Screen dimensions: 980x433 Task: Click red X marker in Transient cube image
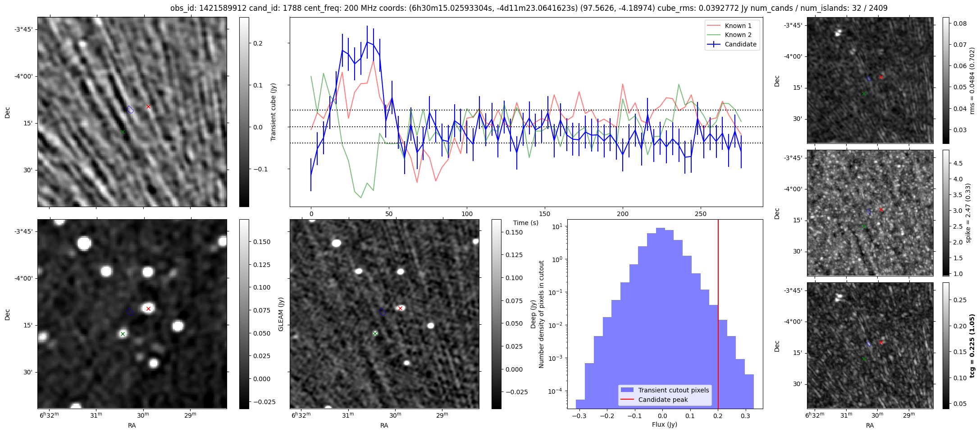coord(148,107)
